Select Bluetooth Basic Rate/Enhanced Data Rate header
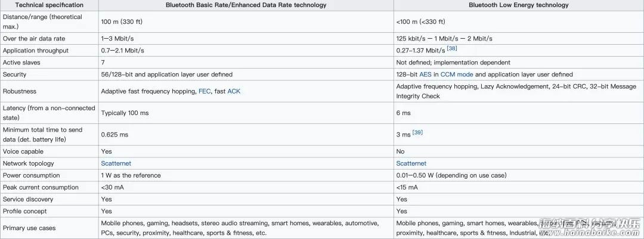This screenshot has height=239, width=644. click(246, 5)
